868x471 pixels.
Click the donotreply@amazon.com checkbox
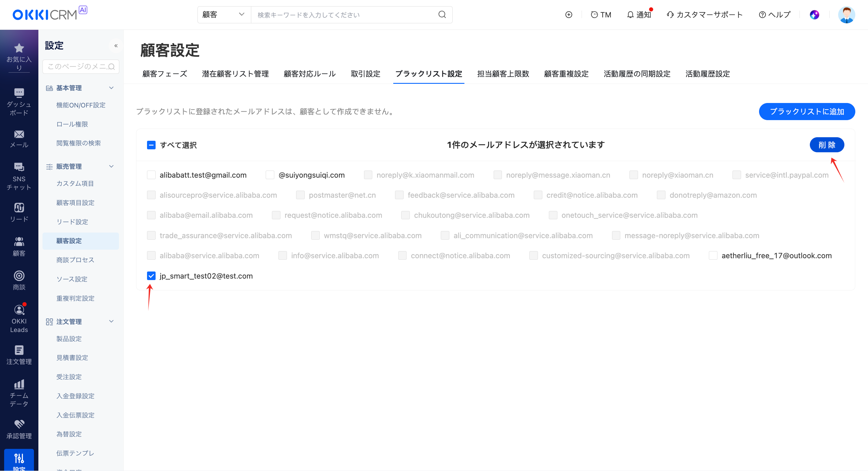661,195
